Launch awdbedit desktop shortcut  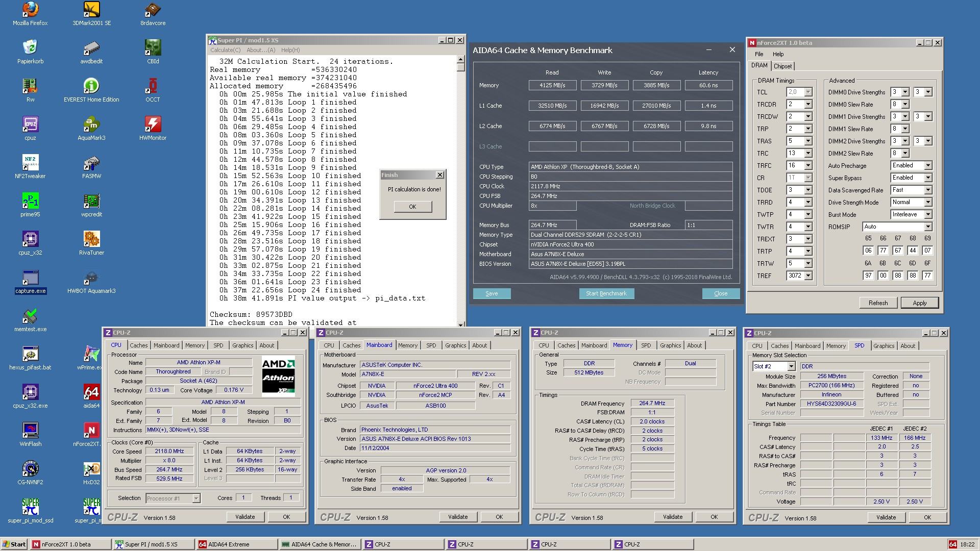pos(91,53)
